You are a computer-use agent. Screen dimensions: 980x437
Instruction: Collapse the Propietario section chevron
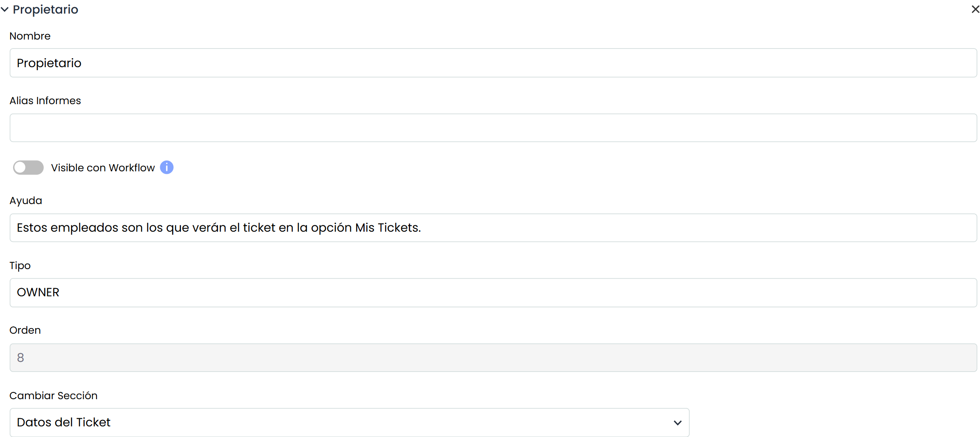click(x=5, y=9)
